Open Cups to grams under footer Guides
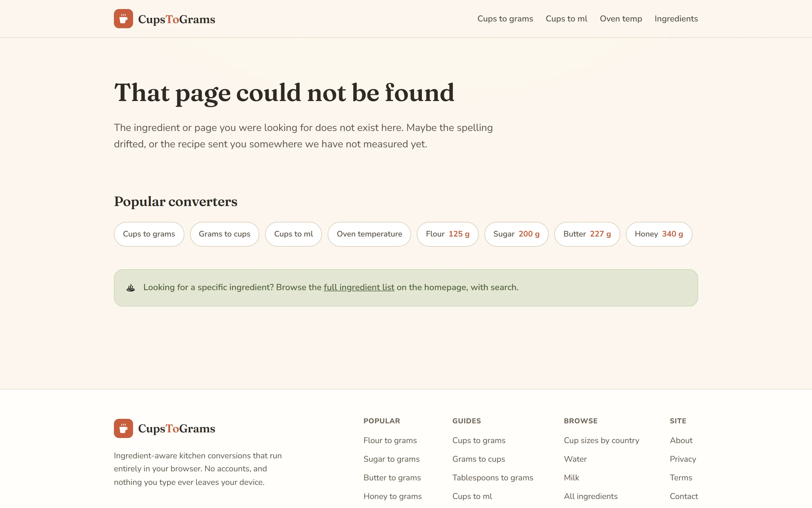The image size is (812, 508). 478,440
